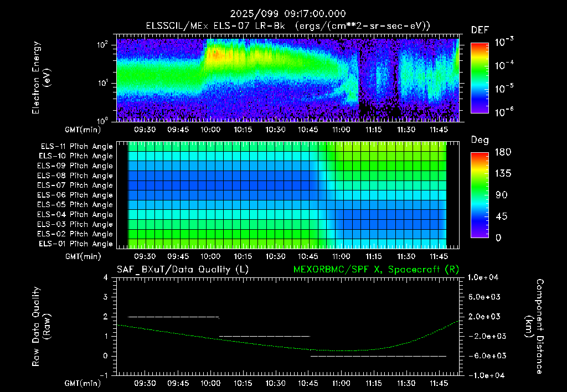Click the data quality line segment at level 2

(x=173, y=317)
